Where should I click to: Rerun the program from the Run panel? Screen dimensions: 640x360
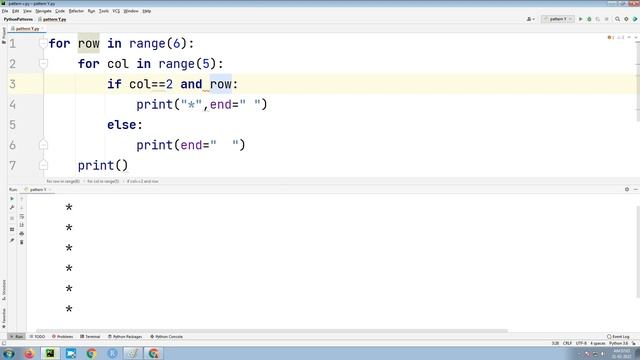(12, 199)
